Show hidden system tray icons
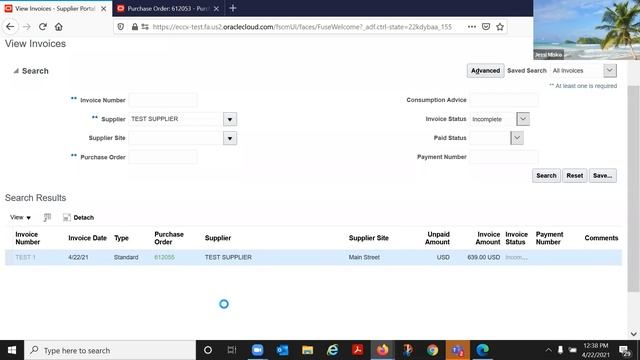 pos(548,350)
